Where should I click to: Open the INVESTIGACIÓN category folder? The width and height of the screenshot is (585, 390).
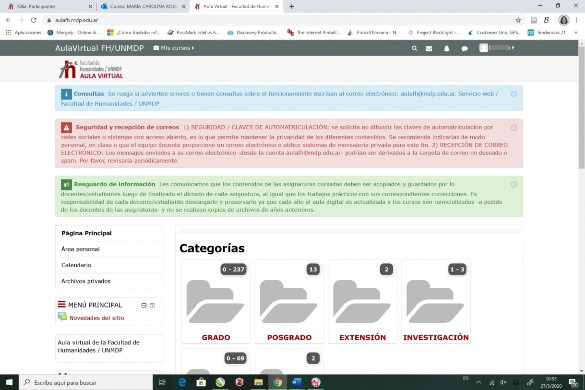436,302
